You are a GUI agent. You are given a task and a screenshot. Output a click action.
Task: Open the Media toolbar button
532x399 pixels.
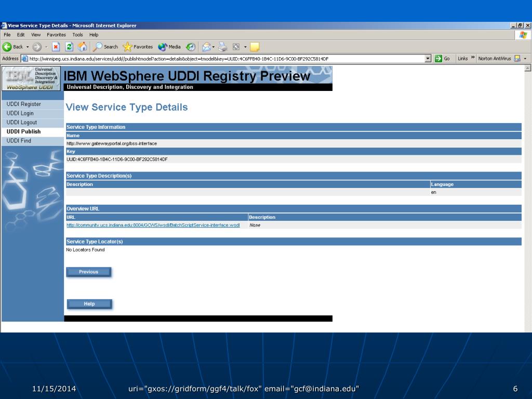[169, 47]
